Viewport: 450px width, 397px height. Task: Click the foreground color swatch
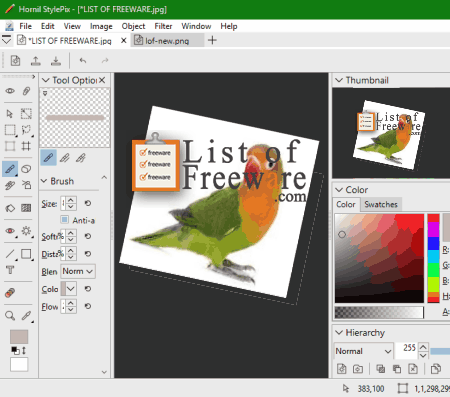pyautogui.click(x=19, y=337)
